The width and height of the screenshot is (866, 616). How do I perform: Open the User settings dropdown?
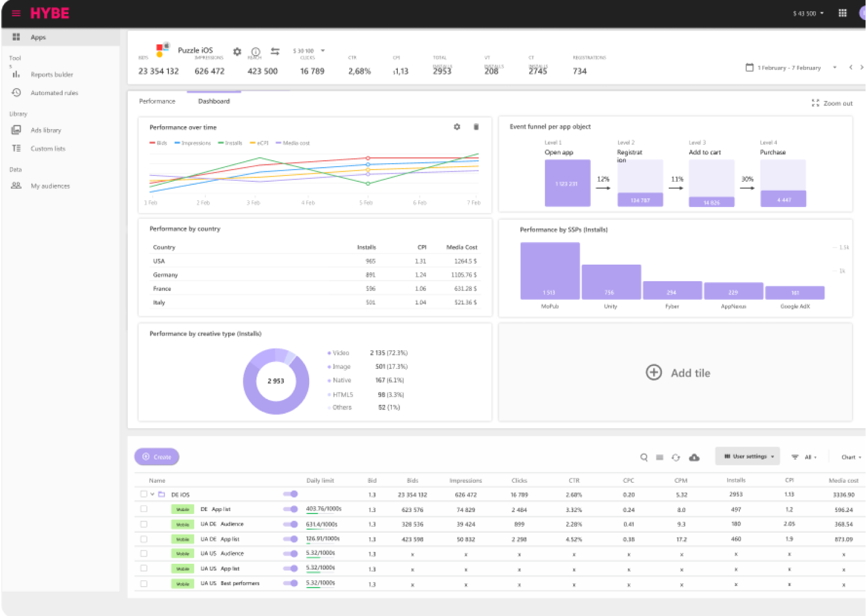[748, 456]
